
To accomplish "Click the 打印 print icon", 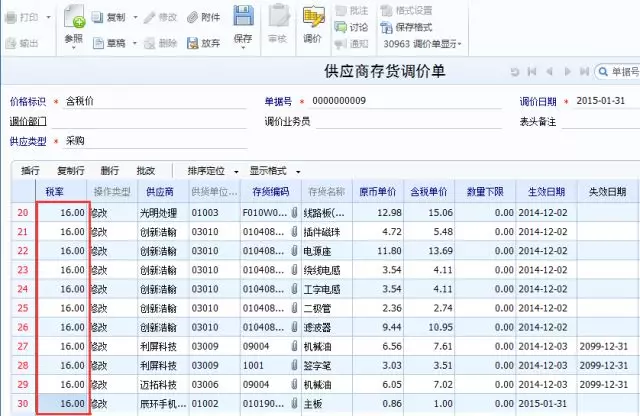I will (11, 17).
